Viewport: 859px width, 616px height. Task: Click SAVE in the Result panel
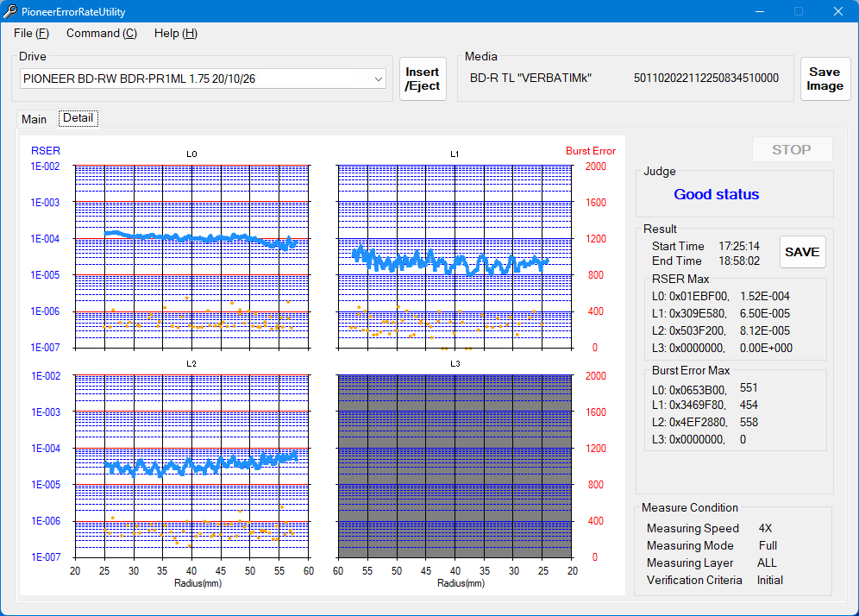802,252
